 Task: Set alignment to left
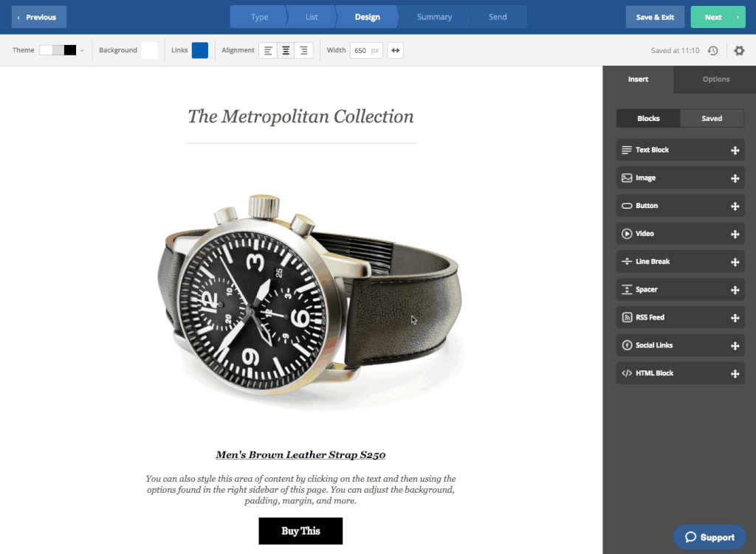[268, 50]
